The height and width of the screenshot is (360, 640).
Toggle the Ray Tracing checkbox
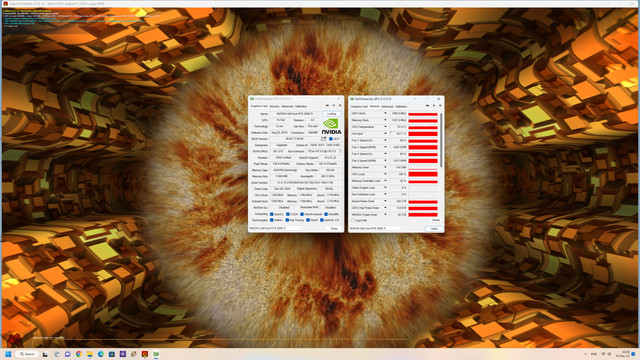[287, 220]
